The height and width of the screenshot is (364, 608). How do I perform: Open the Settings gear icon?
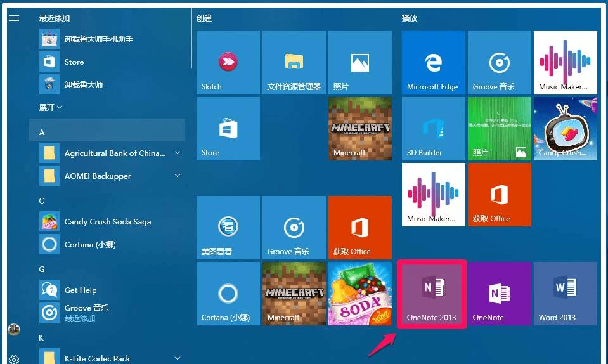pyautogui.click(x=14, y=360)
